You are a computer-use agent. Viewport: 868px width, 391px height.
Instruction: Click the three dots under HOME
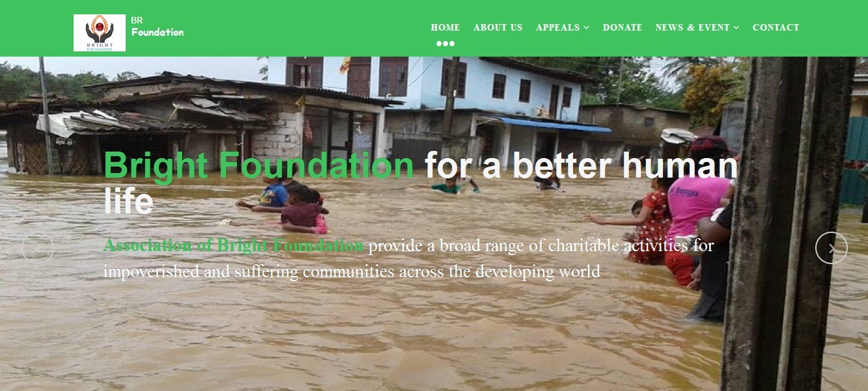445,44
